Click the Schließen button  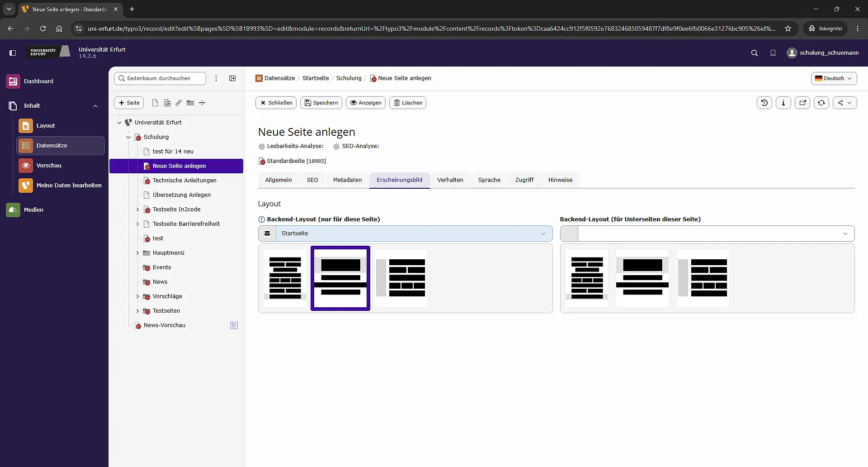coord(276,103)
